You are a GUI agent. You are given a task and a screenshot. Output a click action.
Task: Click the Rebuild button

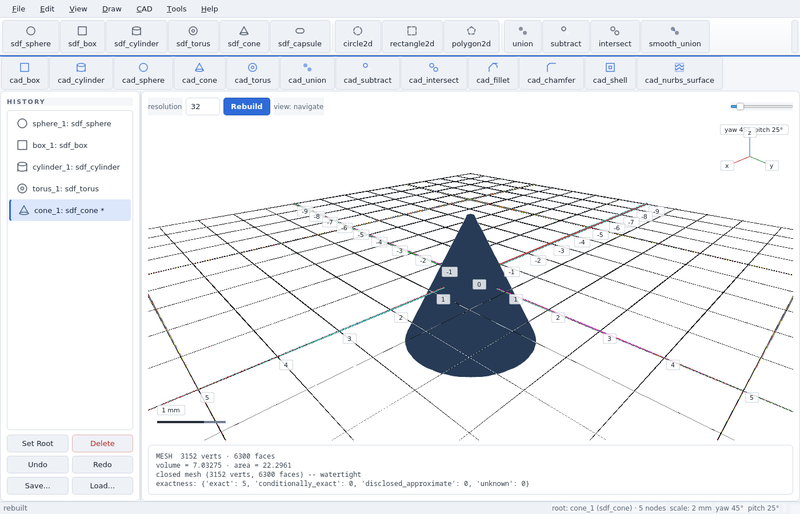click(x=246, y=106)
